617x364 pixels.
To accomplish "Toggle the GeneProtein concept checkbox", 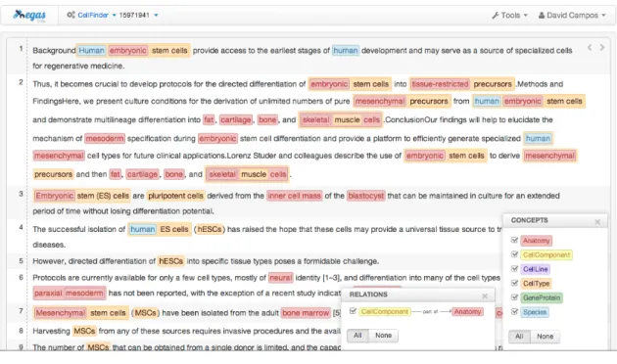I will click(x=514, y=297).
